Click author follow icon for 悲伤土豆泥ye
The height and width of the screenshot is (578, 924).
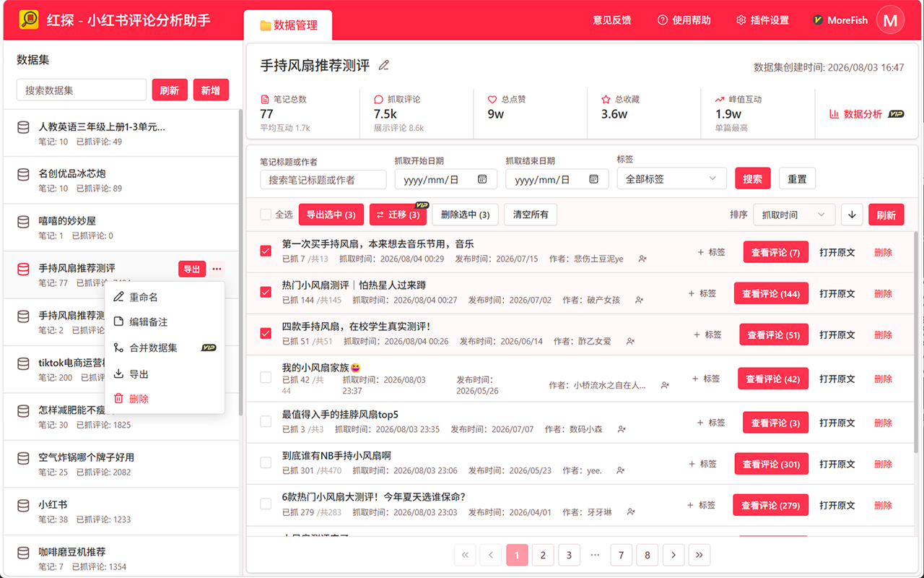pos(642,259)
